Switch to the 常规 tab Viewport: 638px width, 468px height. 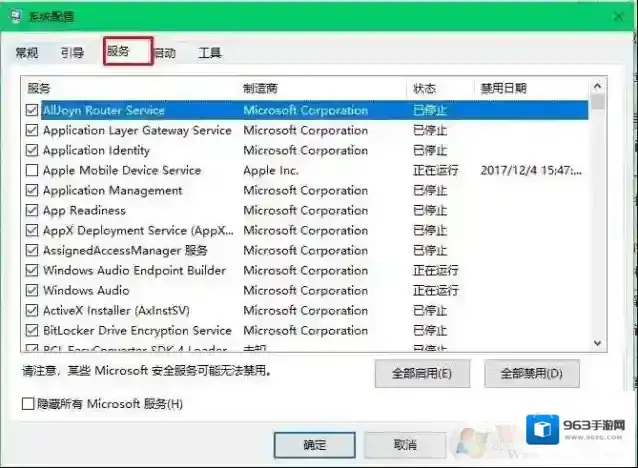[x=27, y=52]
